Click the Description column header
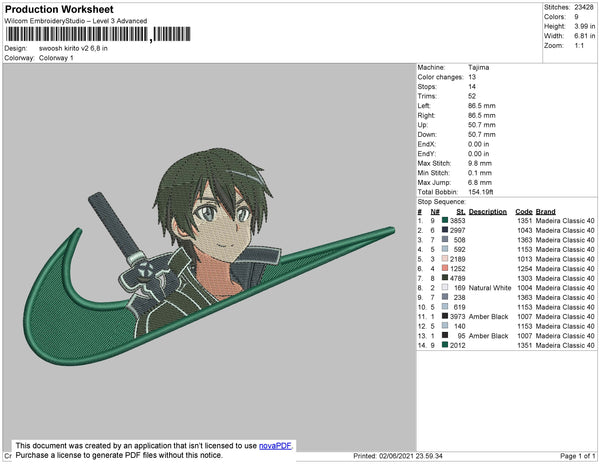The height and width of the screenshot is (464, 600). click(x=488, y=212)
